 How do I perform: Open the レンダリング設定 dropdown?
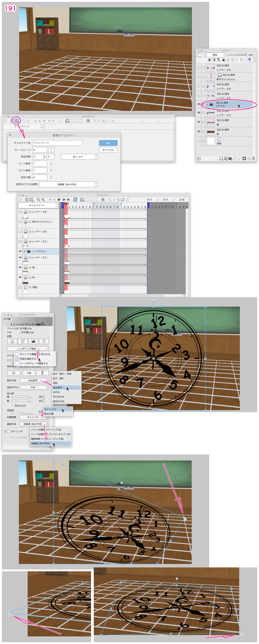tap(28, 348)
